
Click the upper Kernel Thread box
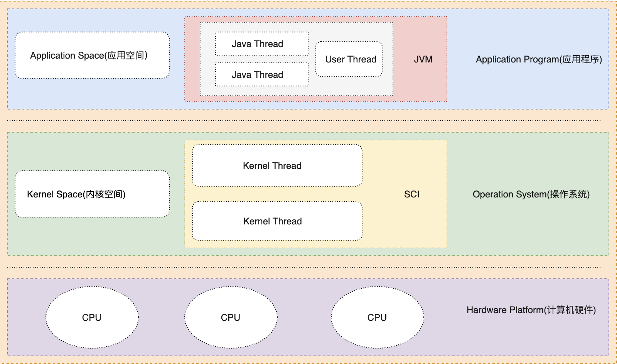coord(277,165)
